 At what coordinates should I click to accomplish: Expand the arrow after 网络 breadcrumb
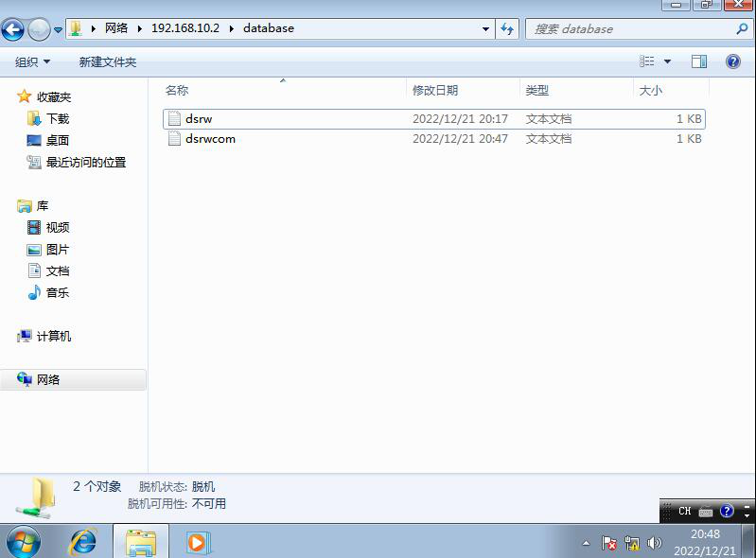coord(140,29)
